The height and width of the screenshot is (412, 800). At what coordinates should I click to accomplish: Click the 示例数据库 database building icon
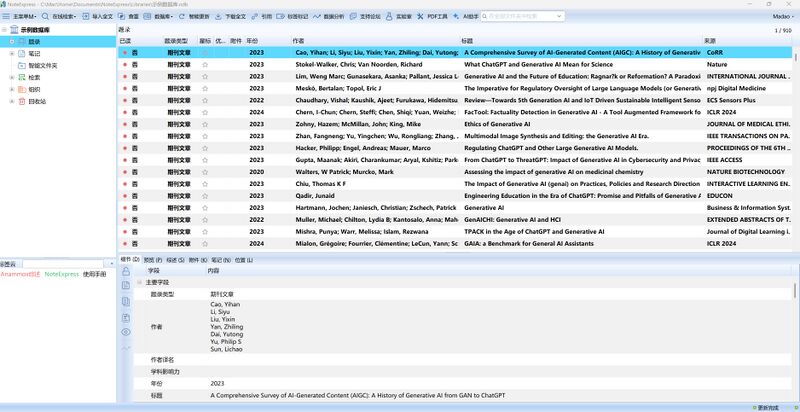pos(14,30)
